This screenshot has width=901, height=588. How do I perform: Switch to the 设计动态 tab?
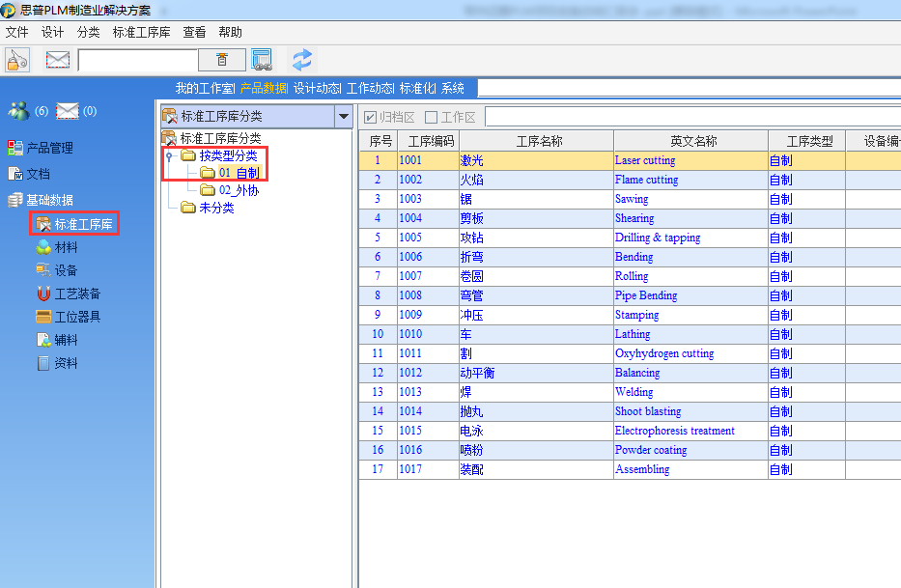(317, 88)
